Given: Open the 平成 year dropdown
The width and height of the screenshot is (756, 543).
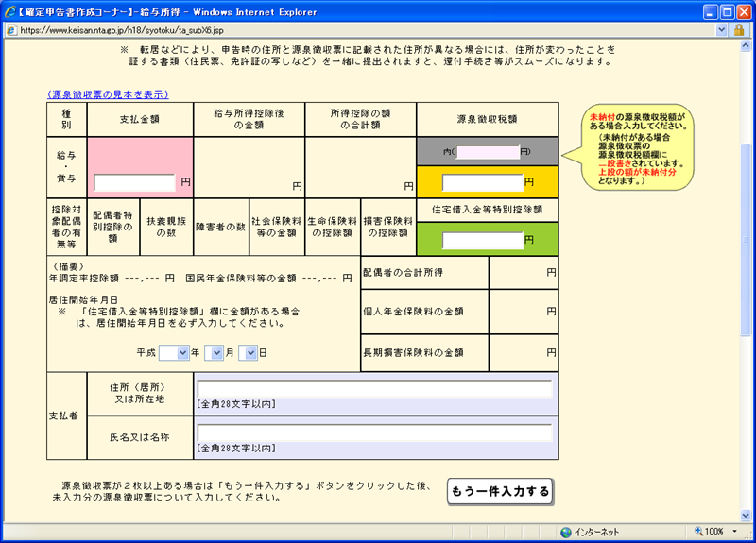Looking at the screenshot, I should pyautogui.click(x=175, y=352).
